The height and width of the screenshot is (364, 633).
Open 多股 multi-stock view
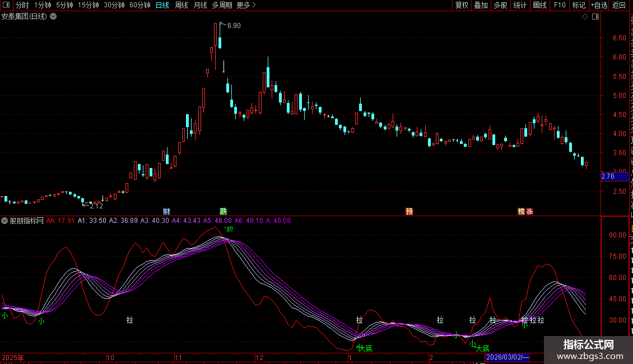pyautogui.click(x=500, y=5)
